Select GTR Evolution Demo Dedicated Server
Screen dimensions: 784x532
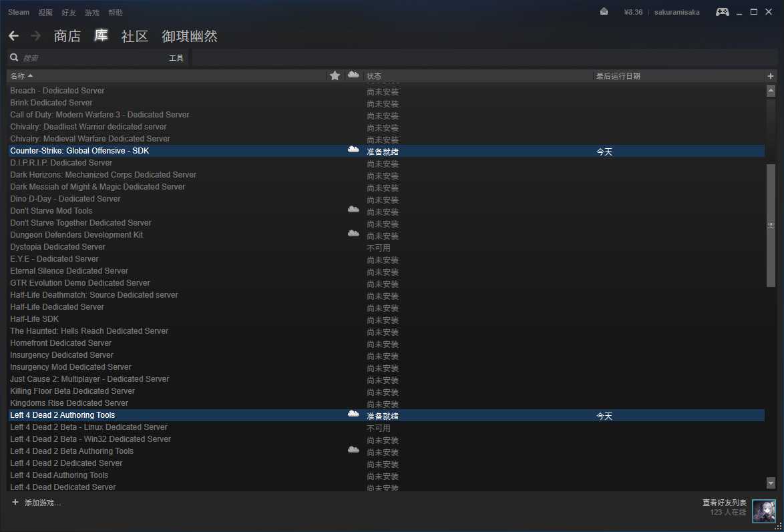coord(386,282)
